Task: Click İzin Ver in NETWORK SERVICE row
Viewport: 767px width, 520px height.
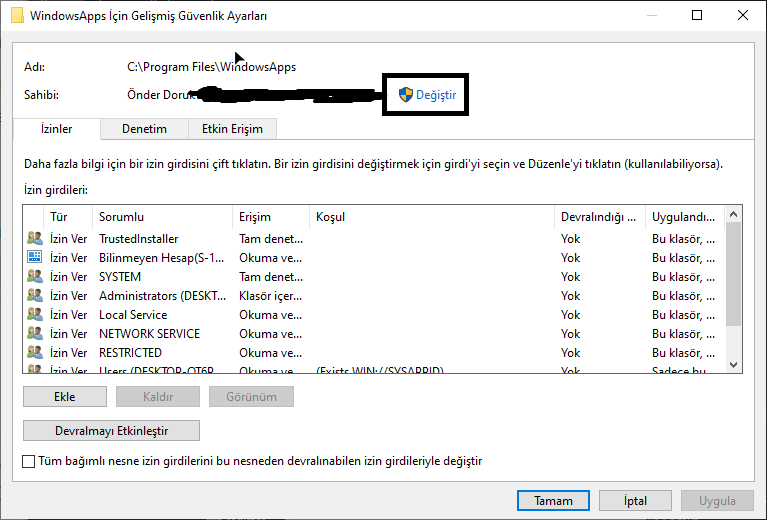Action: [68, 334]
